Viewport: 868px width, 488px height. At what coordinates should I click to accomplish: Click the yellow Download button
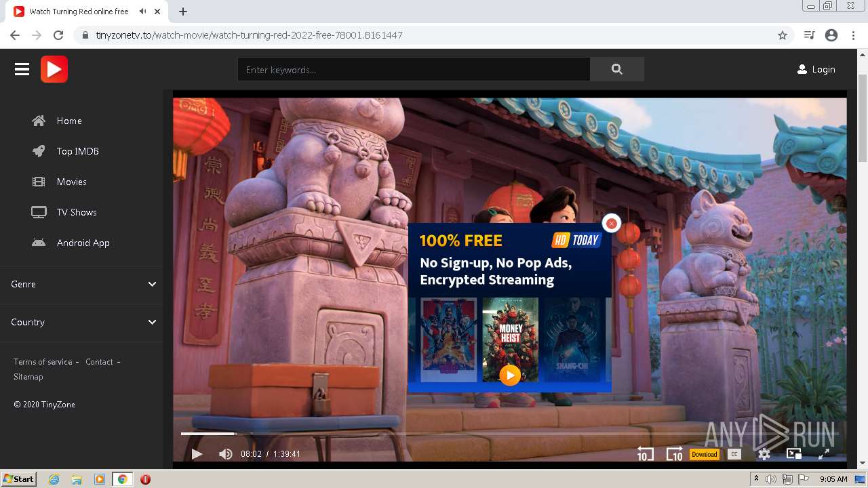[x=704, y=454]
